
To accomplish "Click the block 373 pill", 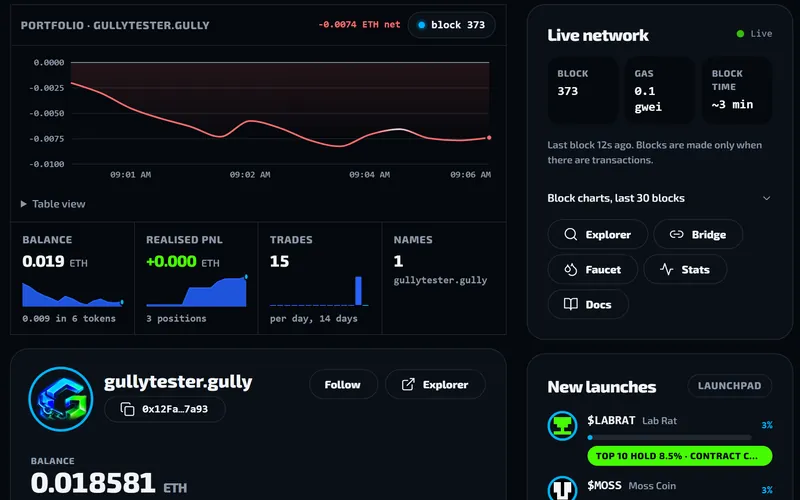I will pyautogui.click(x=452, y=25).
